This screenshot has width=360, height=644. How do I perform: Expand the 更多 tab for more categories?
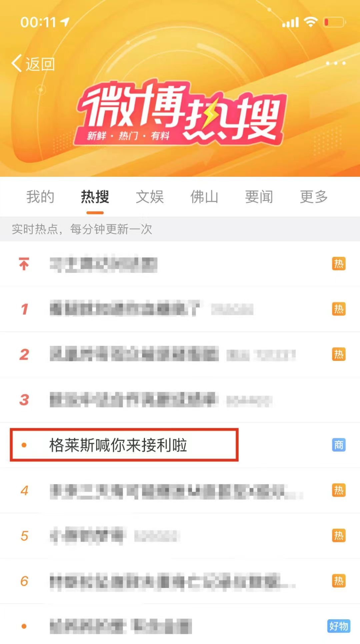tap(314, 196)
